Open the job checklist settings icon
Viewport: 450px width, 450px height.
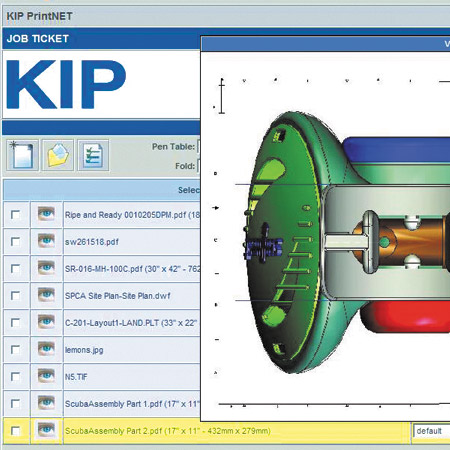93,155
